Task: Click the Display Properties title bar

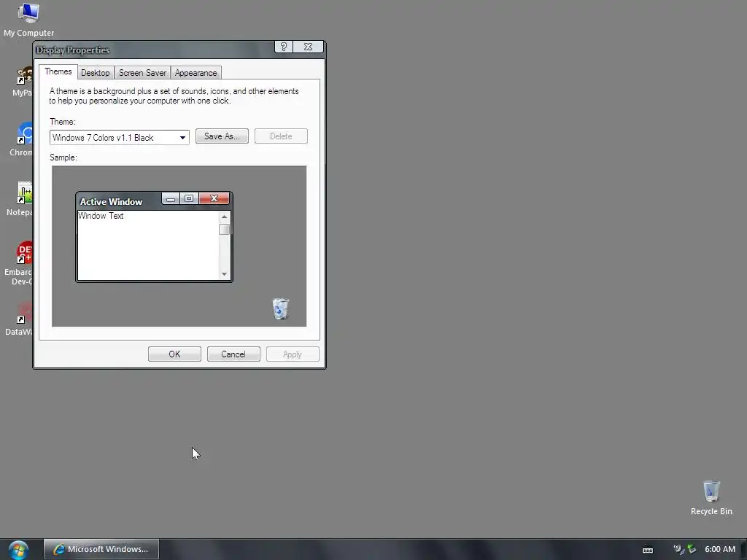Action: (x=155, y=50)
